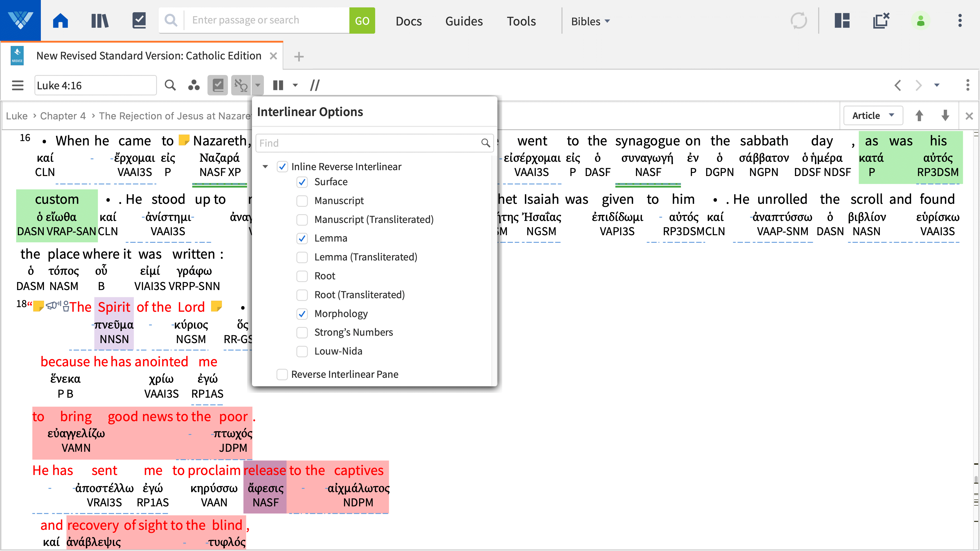Click the Verbum logo icon

point(20,20)
